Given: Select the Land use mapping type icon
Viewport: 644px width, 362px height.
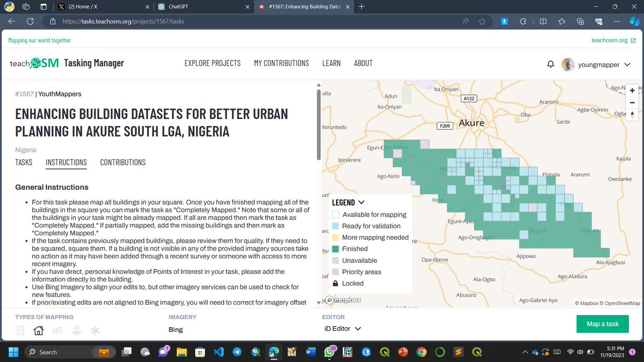Looking at the screenshot, I should coord(76,330).
